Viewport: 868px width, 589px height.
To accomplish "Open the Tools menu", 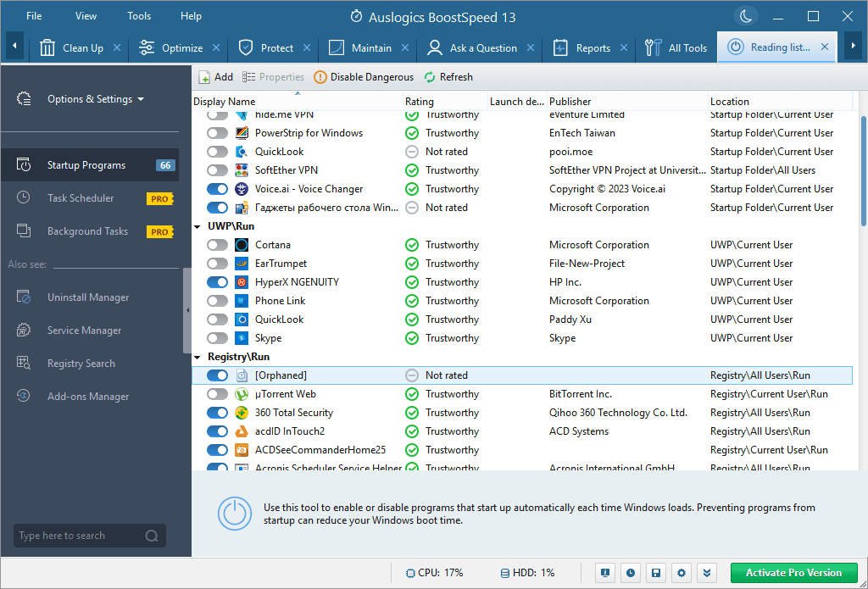I will tap(139, 16).
